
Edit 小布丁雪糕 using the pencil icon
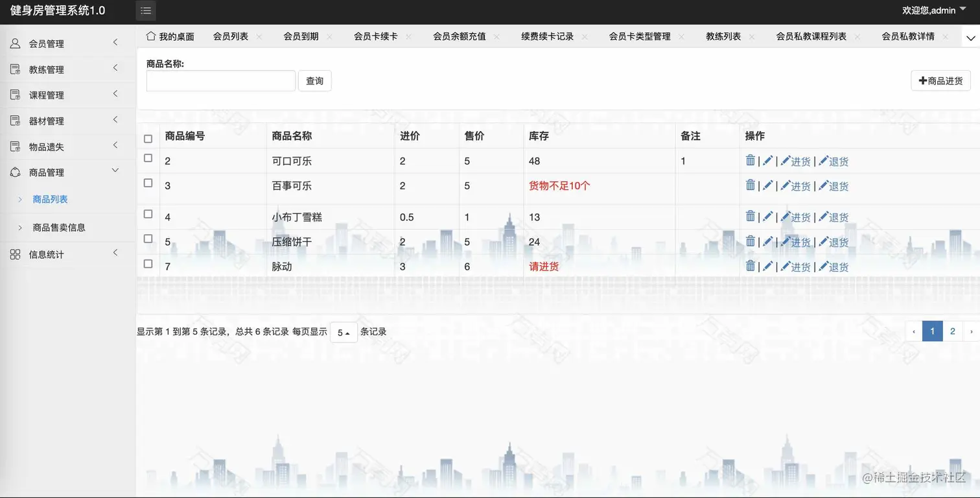[x=768, y=216]
